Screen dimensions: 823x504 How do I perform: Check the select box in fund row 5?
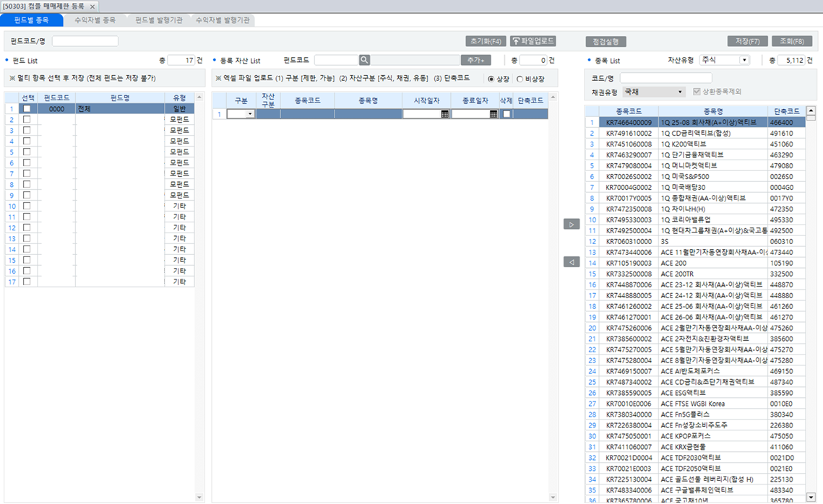(x=27, y=152)
